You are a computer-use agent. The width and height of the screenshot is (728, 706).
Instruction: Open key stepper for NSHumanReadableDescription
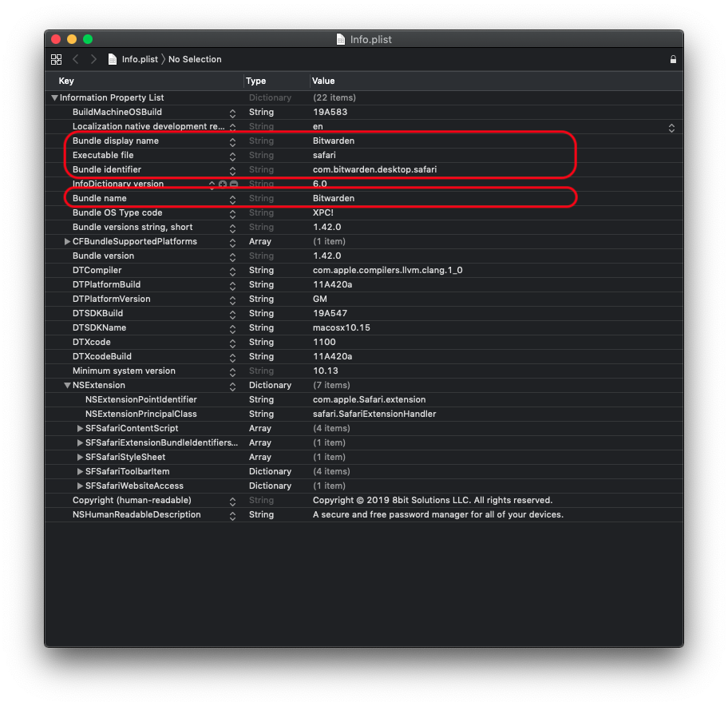pos(232,516)
